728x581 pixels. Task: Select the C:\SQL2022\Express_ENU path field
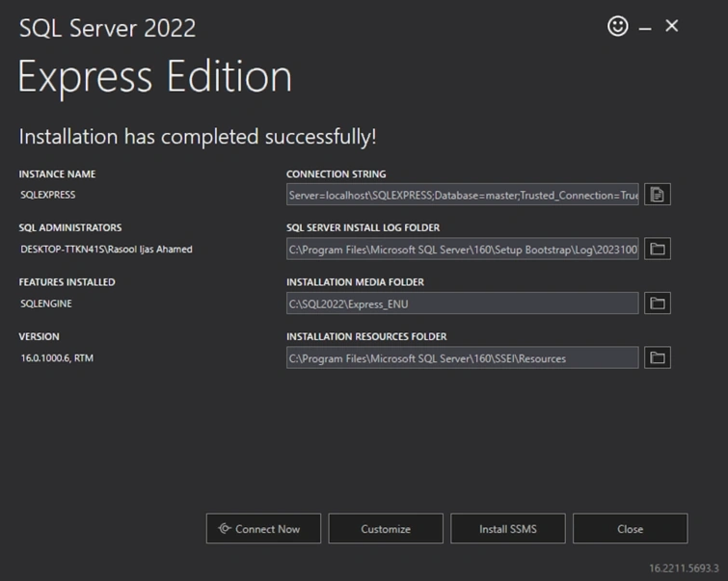coord(463,304)
